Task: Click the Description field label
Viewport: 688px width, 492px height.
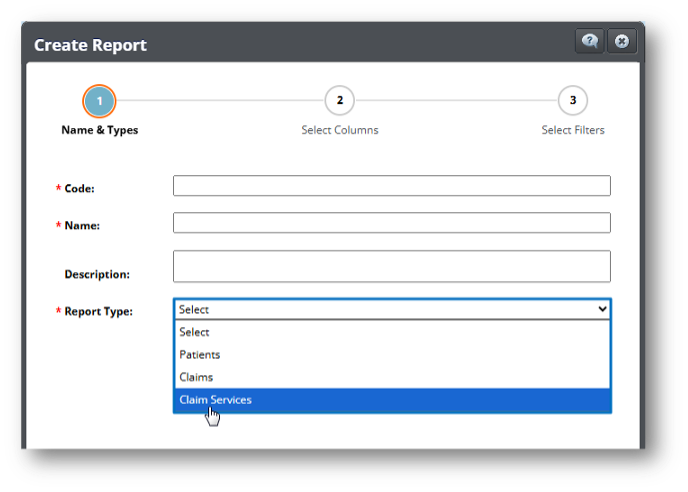Action: (97, 274)
